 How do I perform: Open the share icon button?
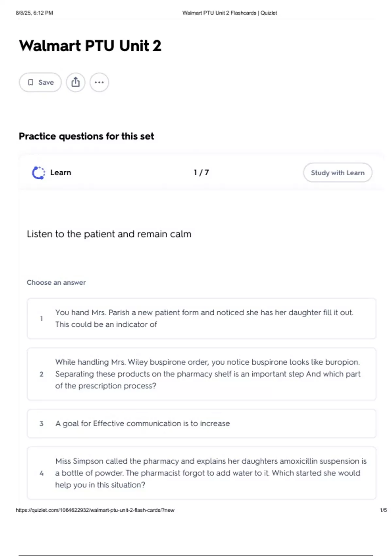point(75,82)
